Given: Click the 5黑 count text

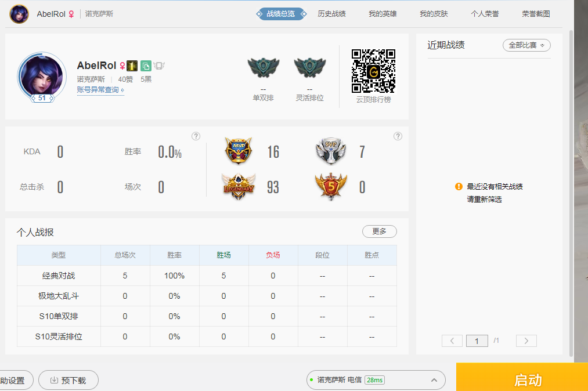Looking at the screenshot, I should tap(146, 79).
